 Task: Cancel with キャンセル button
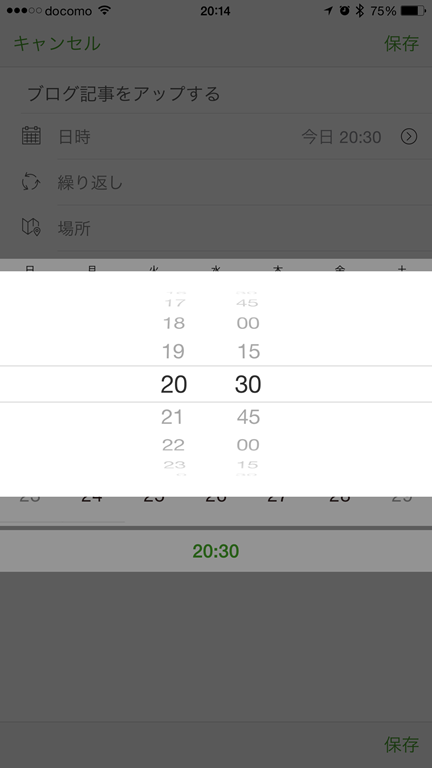click(x=57, y=43)
